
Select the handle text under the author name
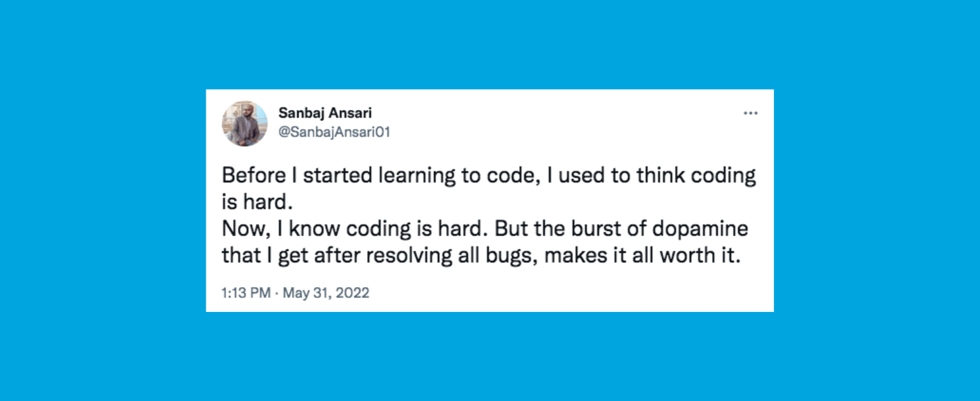[x=335, y=132]
